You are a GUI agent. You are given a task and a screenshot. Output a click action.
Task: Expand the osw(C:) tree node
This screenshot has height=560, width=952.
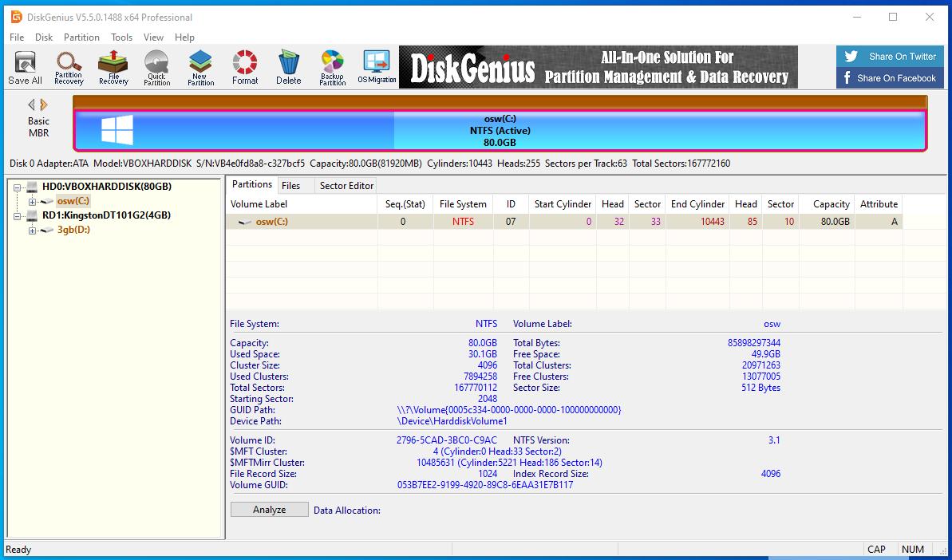click(32, 202)
